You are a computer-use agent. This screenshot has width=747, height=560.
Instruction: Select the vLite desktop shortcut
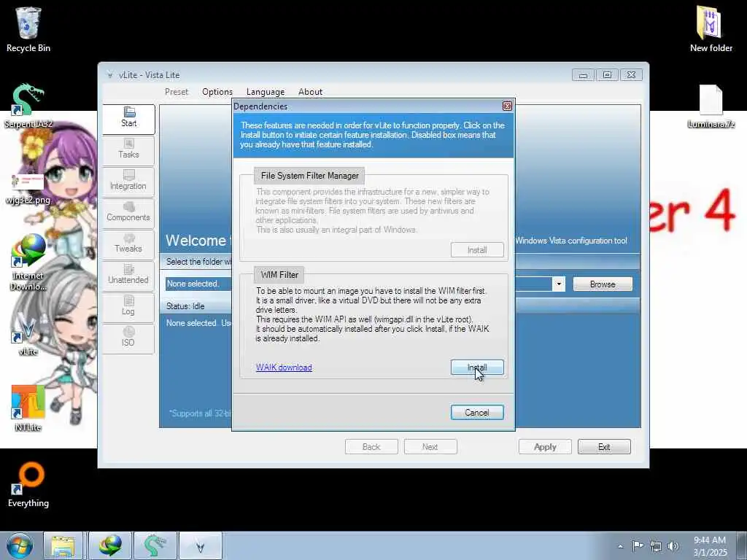[28, 333]
